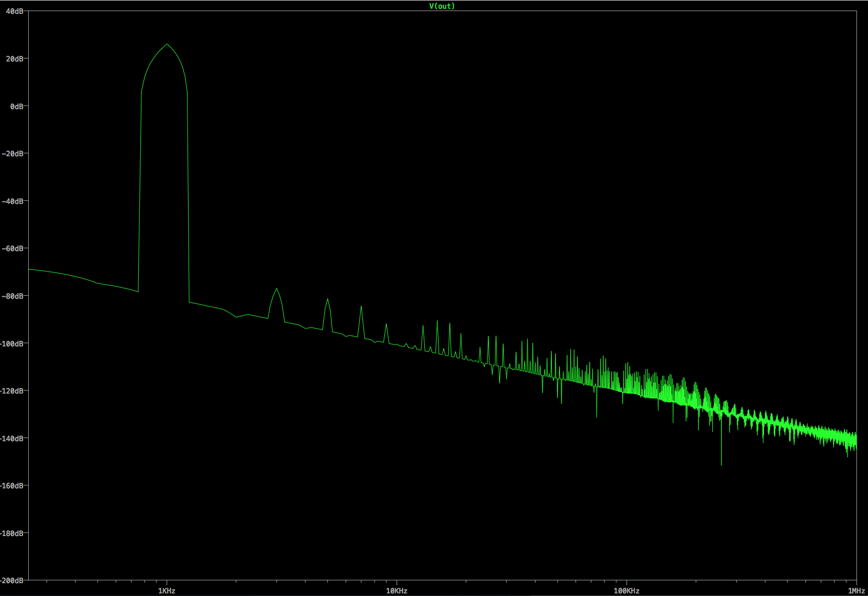Click the -100dB axis label
The image size is (868, 596).
(x=12, y=343)
